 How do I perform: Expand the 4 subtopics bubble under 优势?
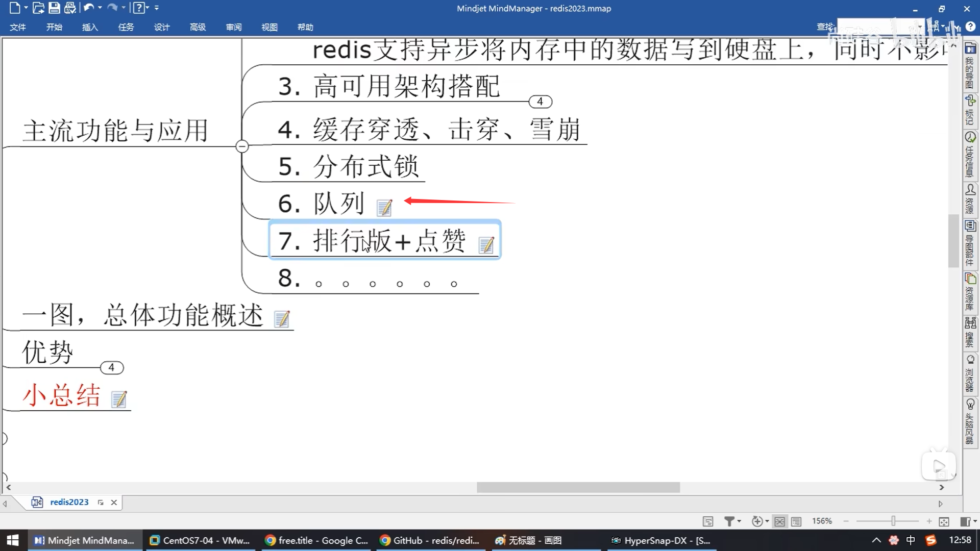tap(111, 367)
